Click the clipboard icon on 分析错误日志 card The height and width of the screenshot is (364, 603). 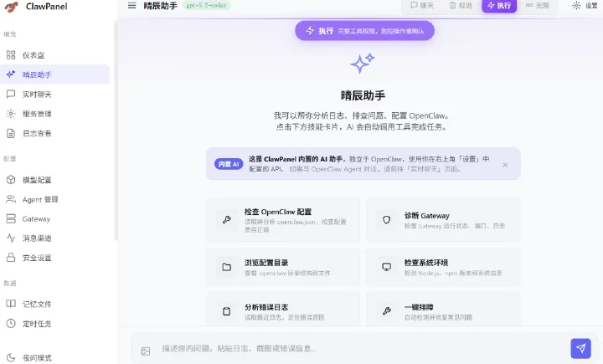[226, 311]
